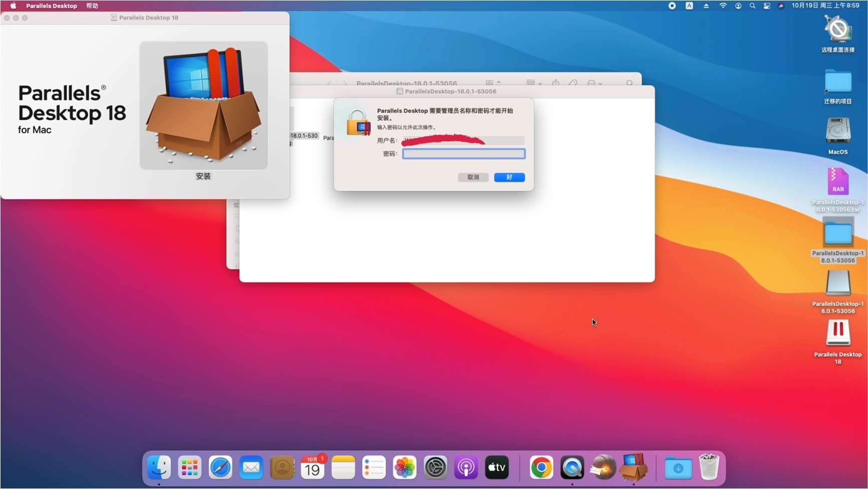Open the icon view switcher in the Finder toolbar
This screenshot has width=868, height=489.
(493, 83)
